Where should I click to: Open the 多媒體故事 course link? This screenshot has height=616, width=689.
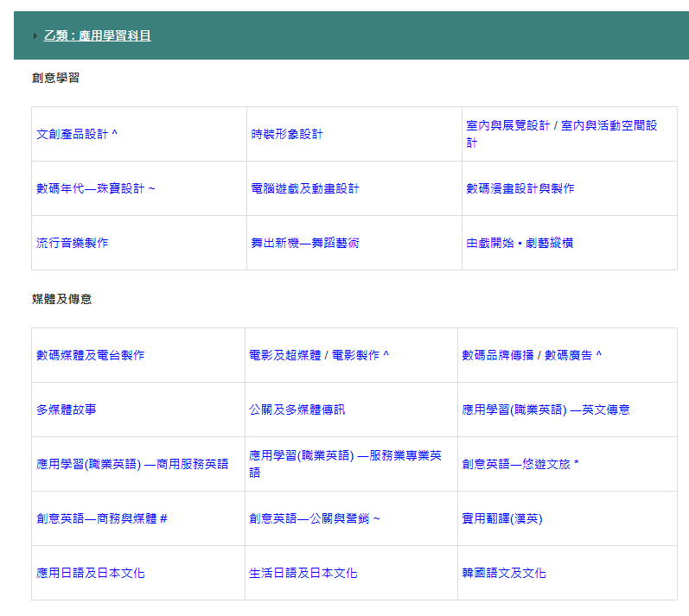coord(67,410)
